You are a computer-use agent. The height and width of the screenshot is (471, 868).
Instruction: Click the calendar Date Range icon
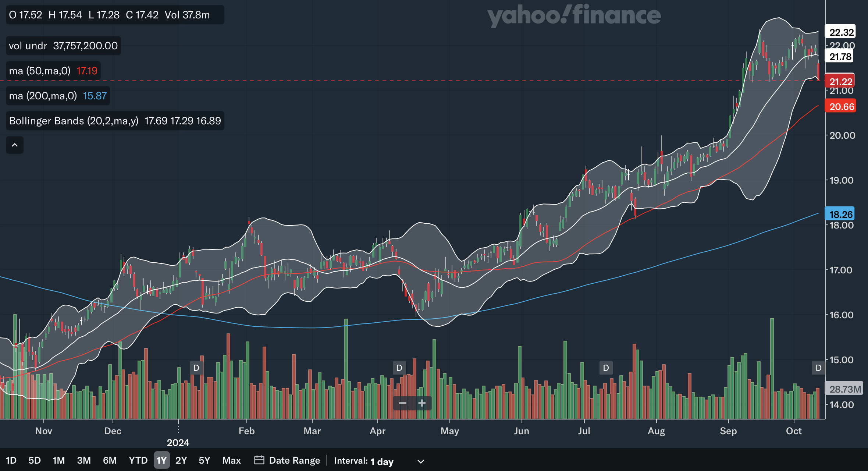(259, 460)
